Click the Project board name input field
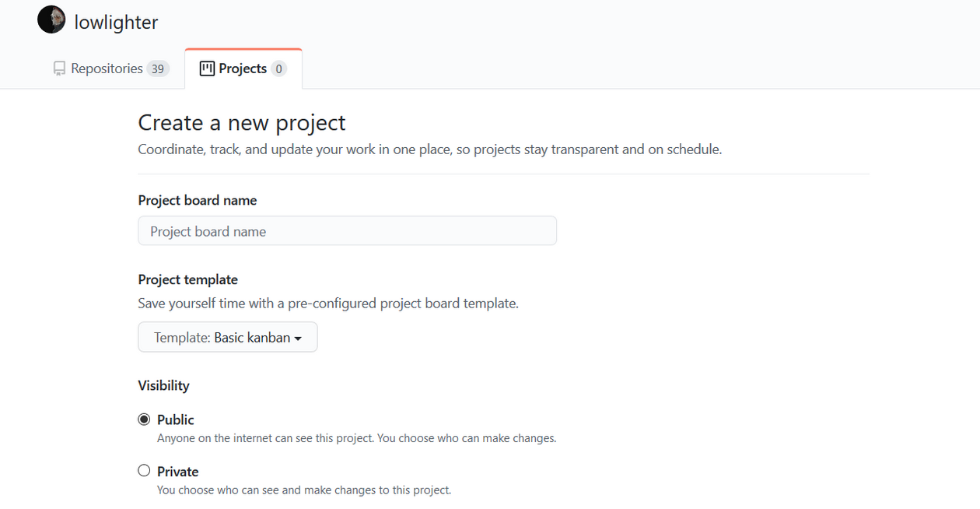The height and width of the screenshot is (509, 980). tap(347, 230)
